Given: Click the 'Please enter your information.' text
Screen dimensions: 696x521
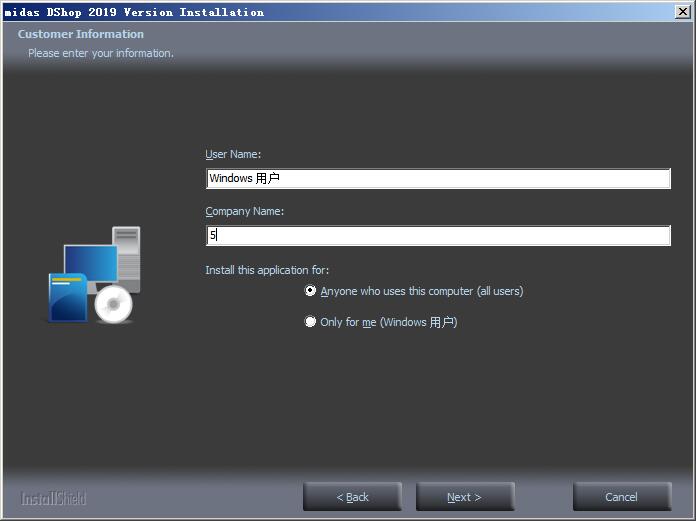Looking at the screenshot, I should click(101, 53).
